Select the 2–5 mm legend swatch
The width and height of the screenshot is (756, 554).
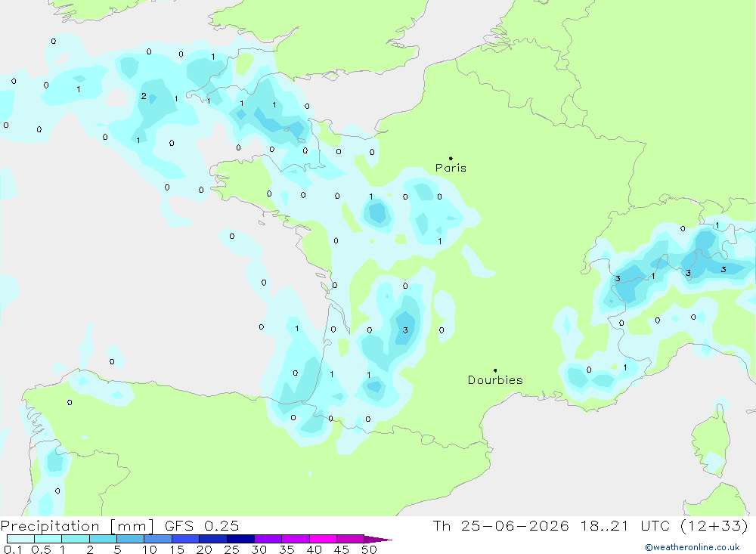tap(103, 539)
